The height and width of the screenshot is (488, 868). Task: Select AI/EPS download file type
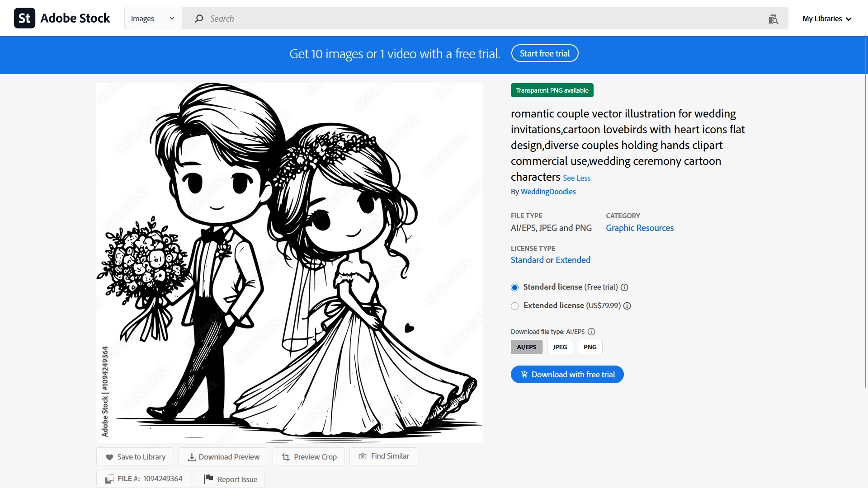tap(526, 347)
